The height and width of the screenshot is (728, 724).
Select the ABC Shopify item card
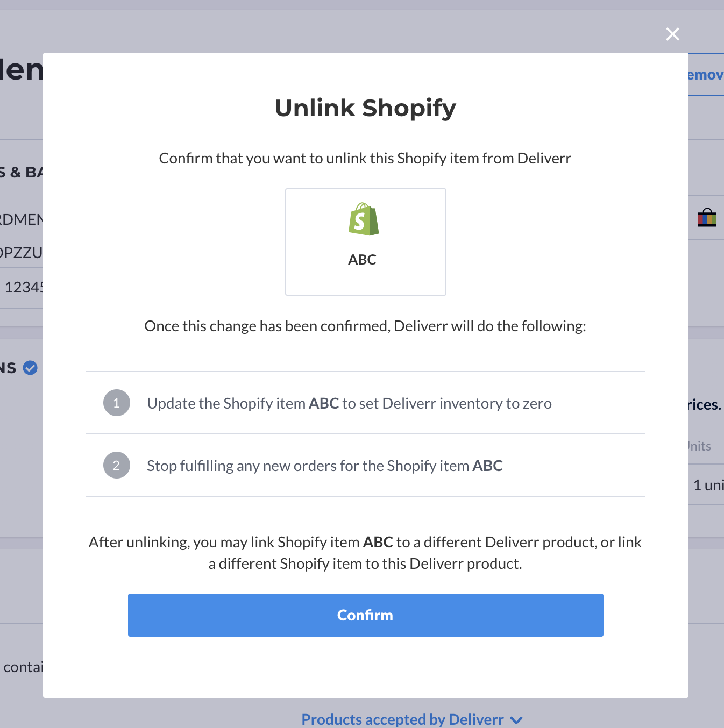pyautogui.click(x=365, y=241)
